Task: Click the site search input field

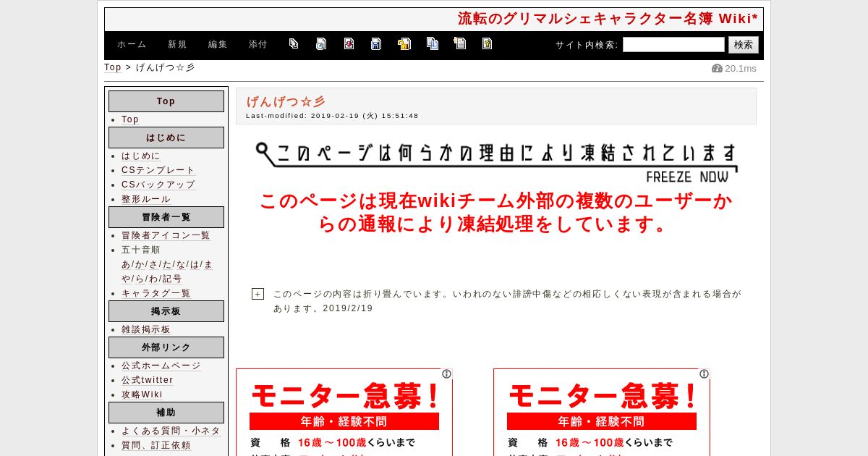Action: (x=673, y=45)
